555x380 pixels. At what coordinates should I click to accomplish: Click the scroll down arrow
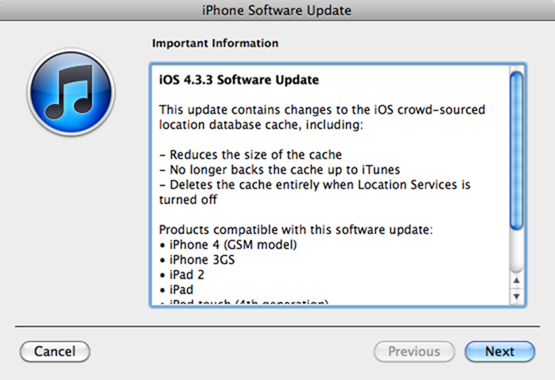[516, 296]
